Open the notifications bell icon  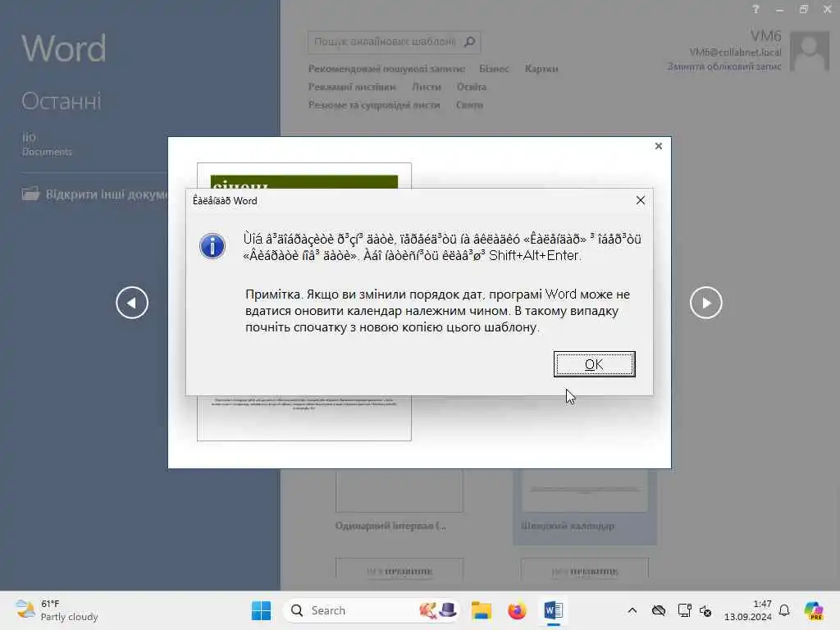(x=784, y=610)
